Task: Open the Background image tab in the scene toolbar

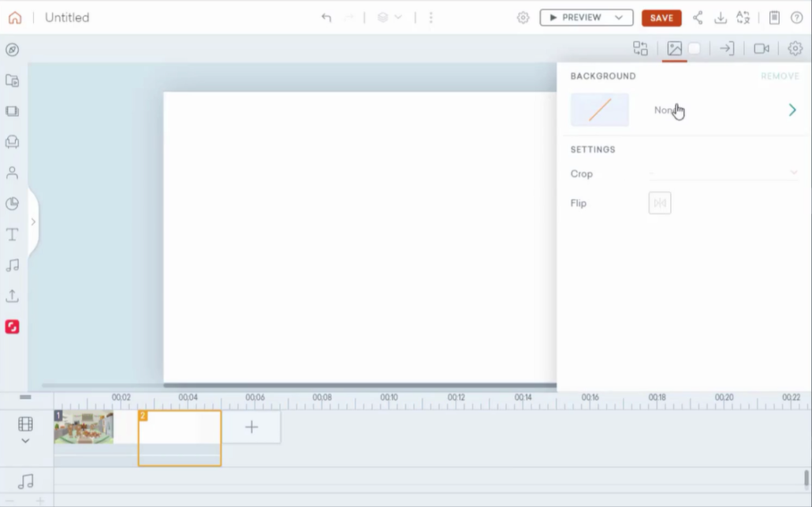Action: 675,48
